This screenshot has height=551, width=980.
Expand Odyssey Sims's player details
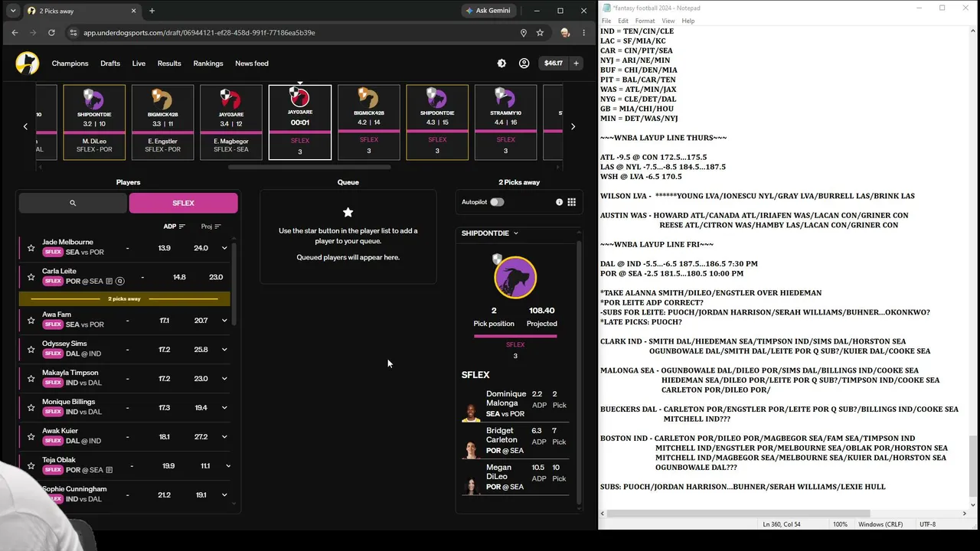tap(224, 350)
